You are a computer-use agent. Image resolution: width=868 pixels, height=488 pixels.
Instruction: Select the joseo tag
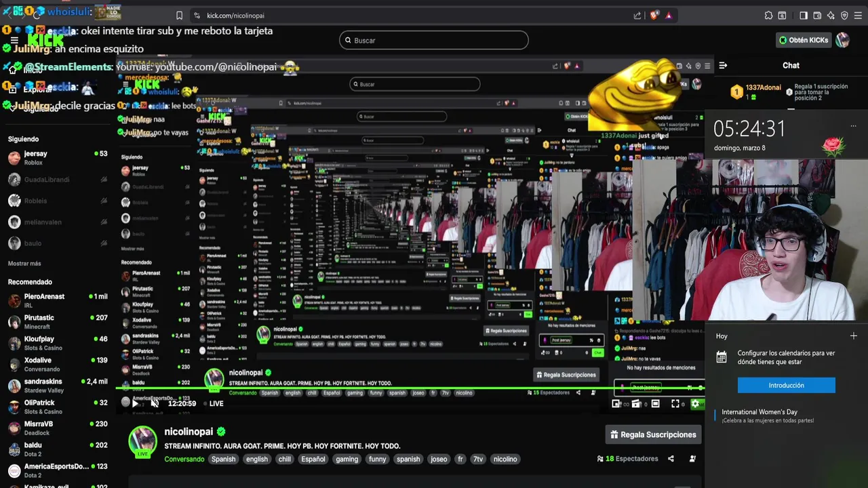[439, 459]
